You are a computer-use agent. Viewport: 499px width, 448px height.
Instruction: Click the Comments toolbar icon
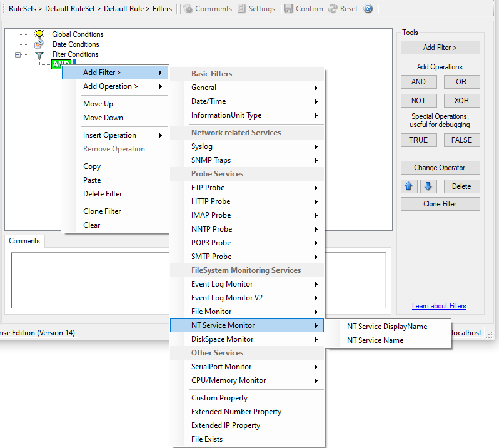pyautogui.click(x=188, y=9)
